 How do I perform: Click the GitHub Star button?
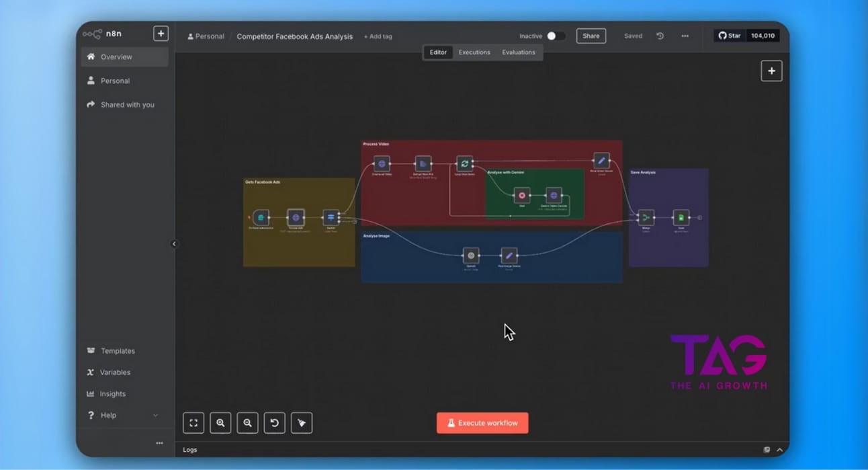(x=730, y=36)
